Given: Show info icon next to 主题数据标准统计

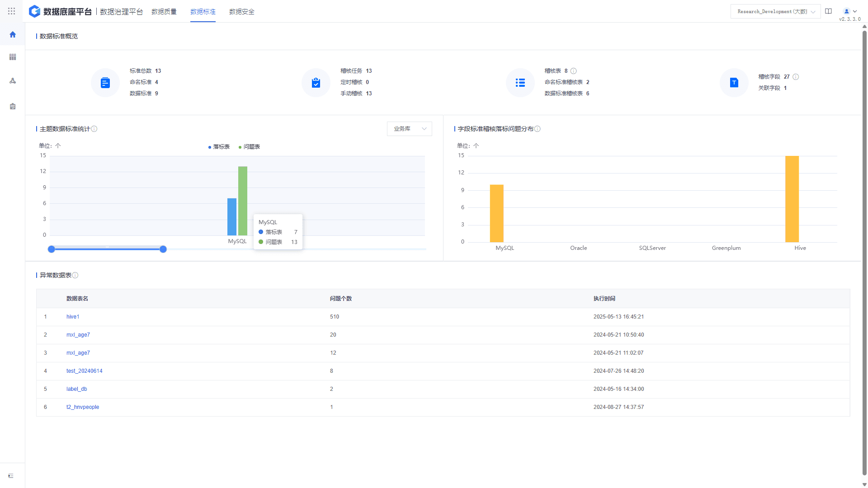Looking at the screenshot, I should [x=94, y=129].
